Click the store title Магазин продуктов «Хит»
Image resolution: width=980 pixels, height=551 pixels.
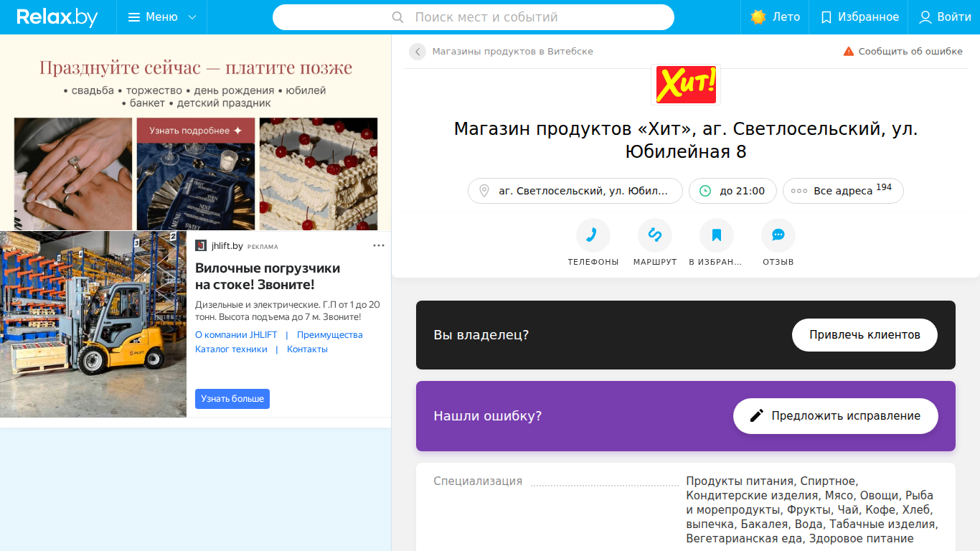pyautogui.click(x=686, y=141)
